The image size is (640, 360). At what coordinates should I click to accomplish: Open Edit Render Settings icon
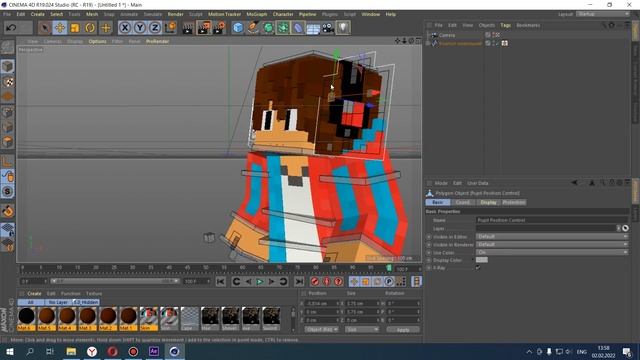coord(219,28)
